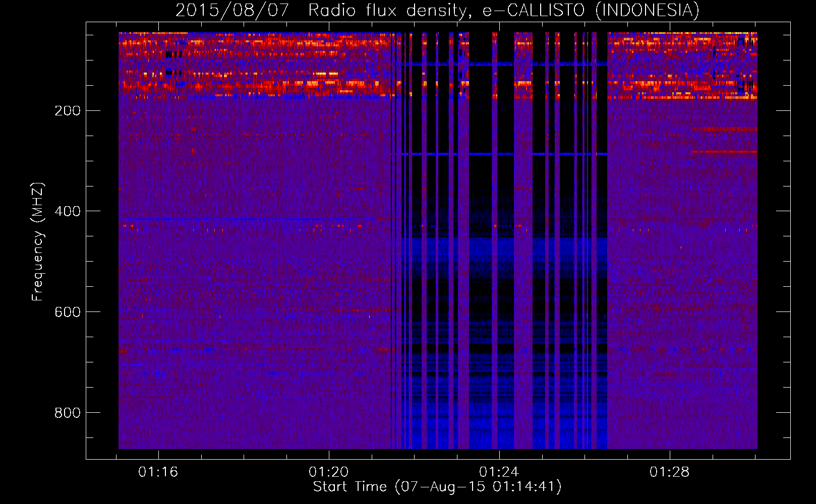Click the 600 frequency tick label
Screen dimensions: 816x504
coord(68,312)
